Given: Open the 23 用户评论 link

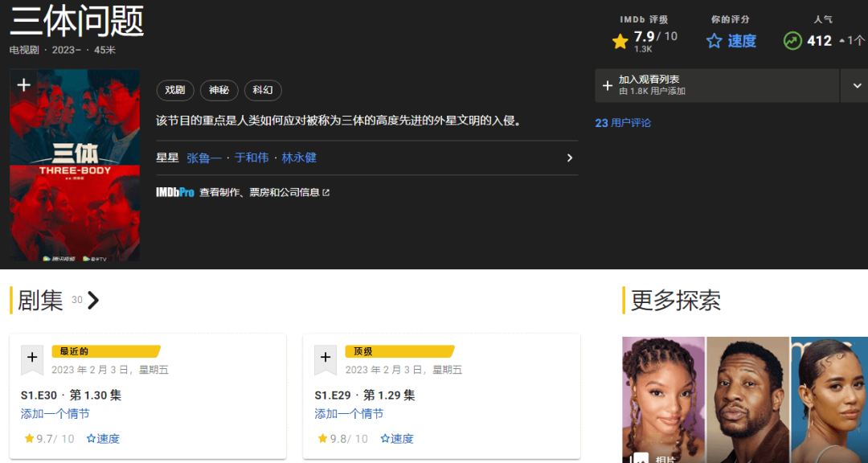Looking at the screenshot, I should [623, 123].
